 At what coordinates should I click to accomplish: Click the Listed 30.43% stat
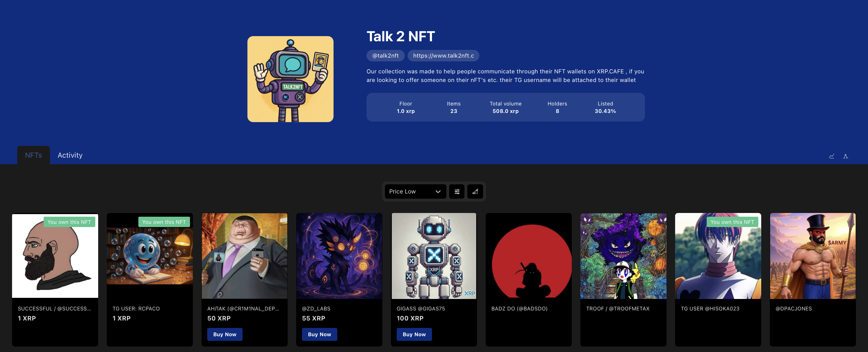(x=605, y=107)
